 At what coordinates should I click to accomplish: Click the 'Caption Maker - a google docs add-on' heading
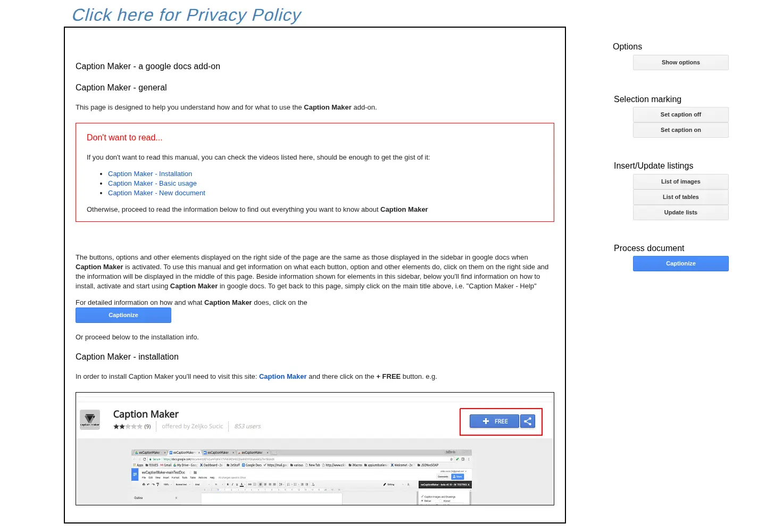tap(148, 66)
